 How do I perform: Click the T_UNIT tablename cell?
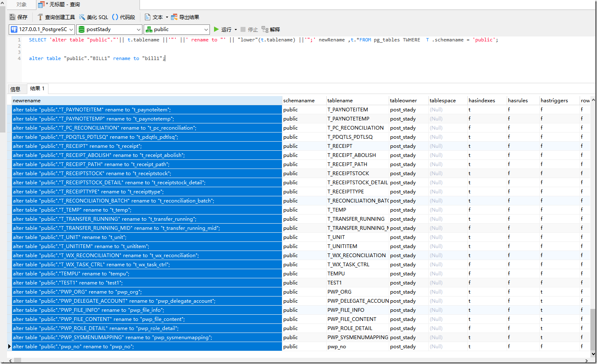[x=357, y=237]
